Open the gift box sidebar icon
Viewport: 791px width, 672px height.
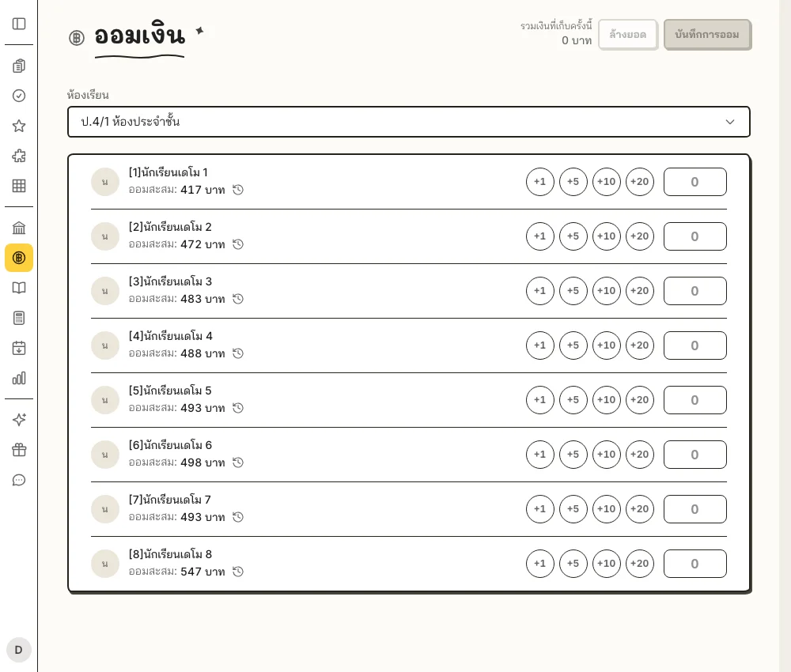[x=19, y=450]
